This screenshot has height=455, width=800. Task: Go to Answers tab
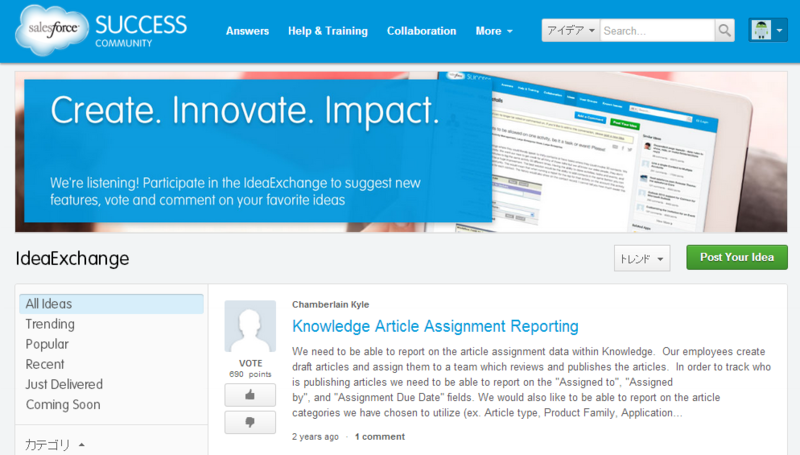(x=247, y=31)
